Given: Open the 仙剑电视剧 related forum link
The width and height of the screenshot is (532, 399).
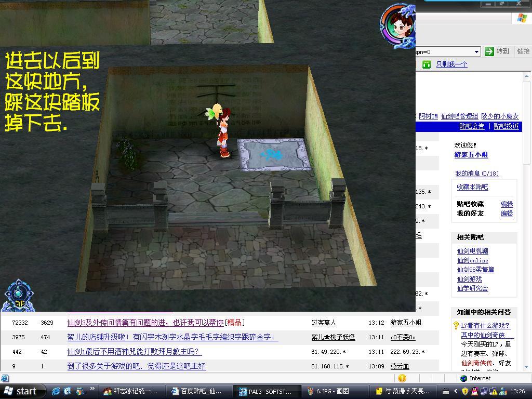Looking at the screenshot, I should click(472, 251).
